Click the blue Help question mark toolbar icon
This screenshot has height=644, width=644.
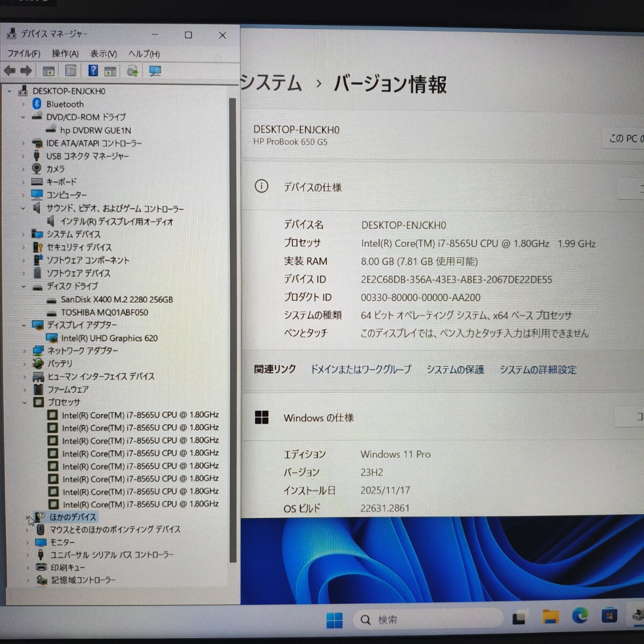tap(93, 71)
